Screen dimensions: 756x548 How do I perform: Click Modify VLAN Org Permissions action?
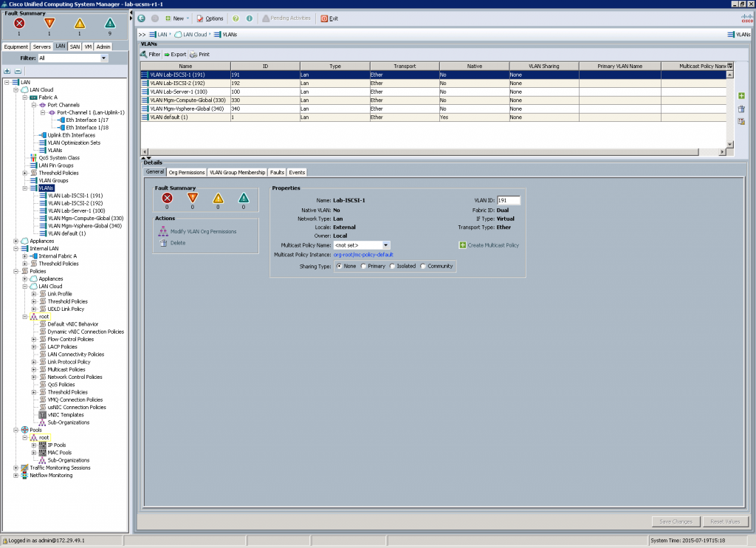pyautogui.click(x=198, y=232)
